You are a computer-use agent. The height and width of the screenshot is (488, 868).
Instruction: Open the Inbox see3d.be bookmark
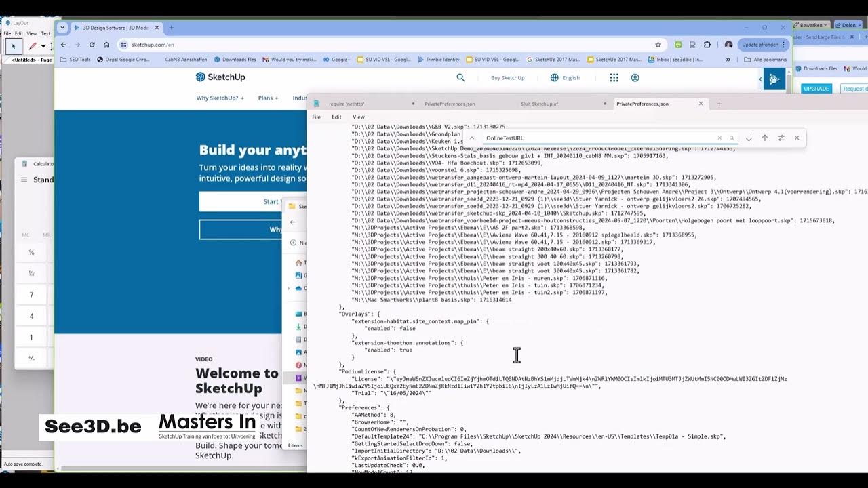(675, 60)
